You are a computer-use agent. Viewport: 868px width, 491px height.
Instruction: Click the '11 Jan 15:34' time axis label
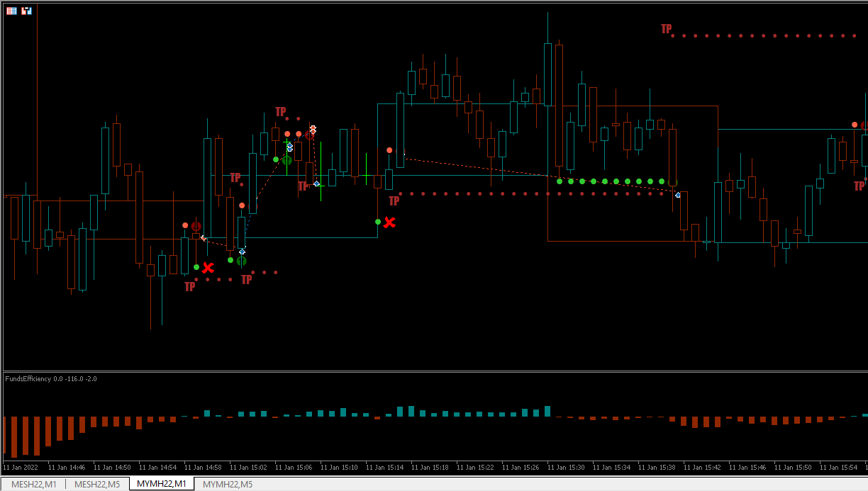click(611, 468)
